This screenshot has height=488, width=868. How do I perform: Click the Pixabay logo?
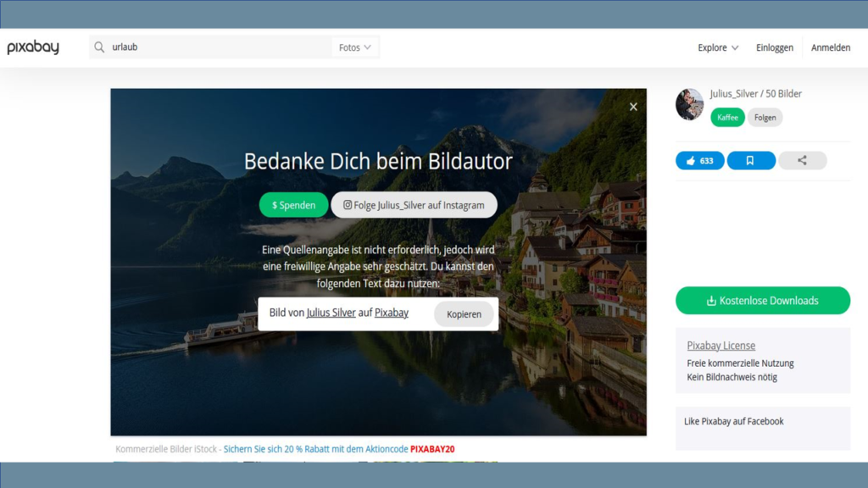(x=33, y=47)
